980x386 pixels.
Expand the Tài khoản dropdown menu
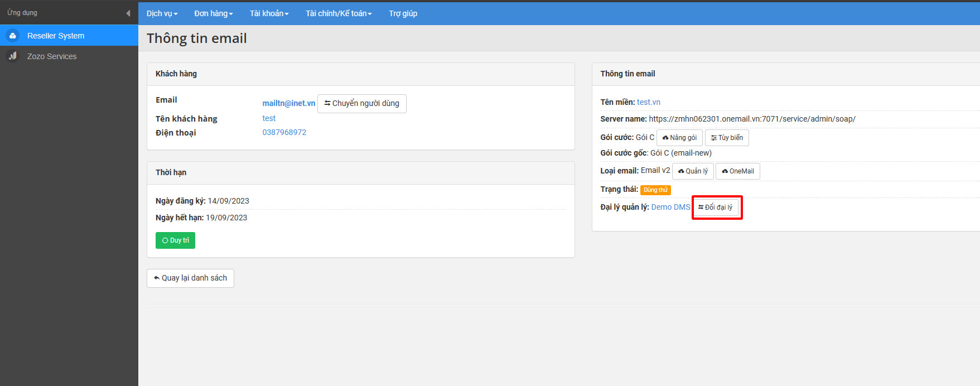[269, 13]
